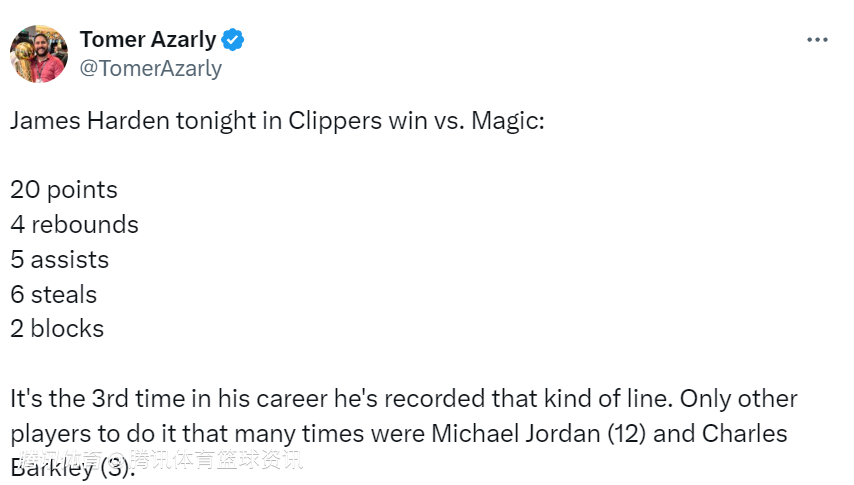Click the "It's the 3rd time" sentence start

tap(96, 399)
